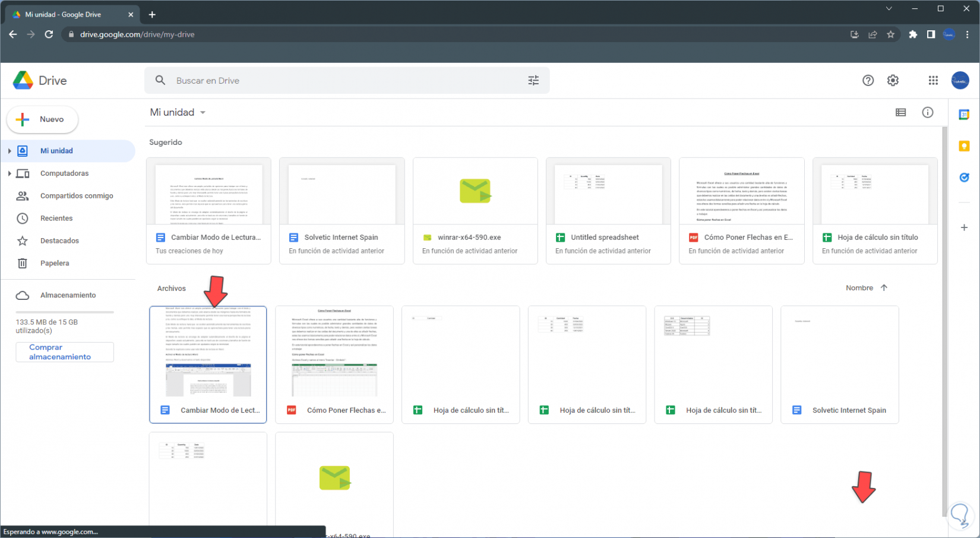The width and height of the screenshot is (980, 538).
Task: Open the Google account avatar
Action: (960, 80)
